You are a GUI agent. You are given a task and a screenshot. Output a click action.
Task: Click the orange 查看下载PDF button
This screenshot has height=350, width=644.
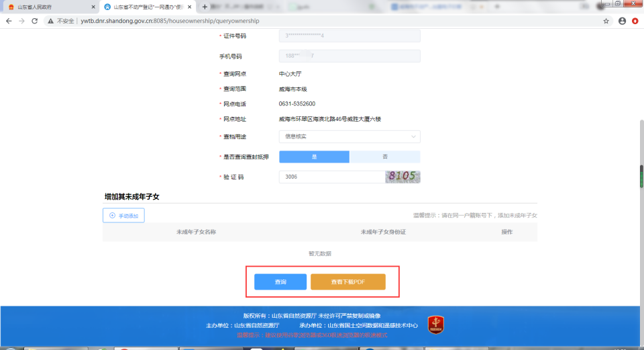point(347,282)
